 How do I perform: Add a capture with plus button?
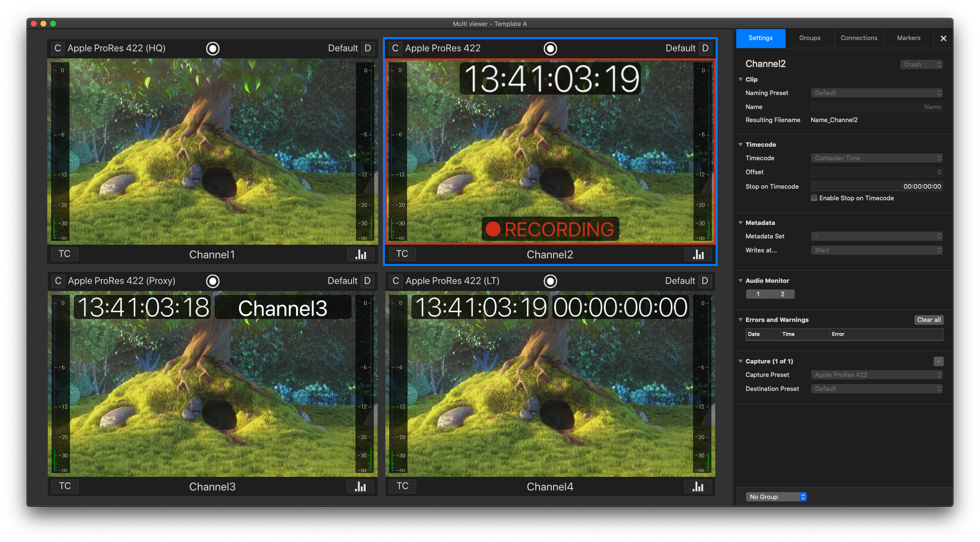939,361
